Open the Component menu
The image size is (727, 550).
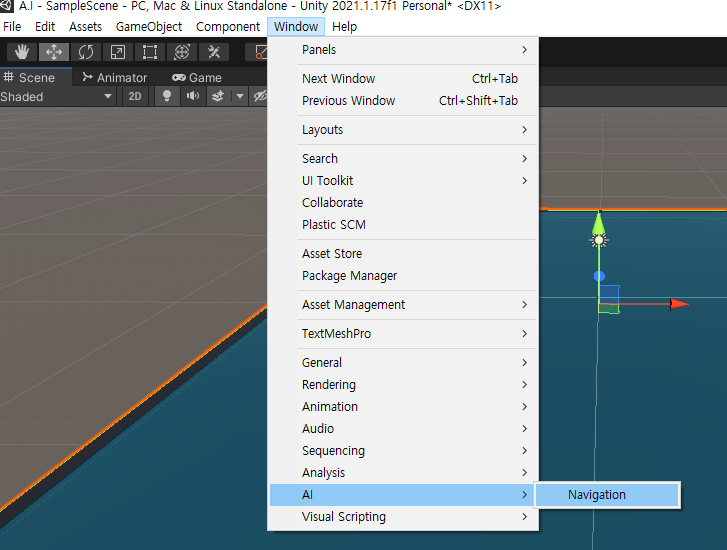coord(228,26)
